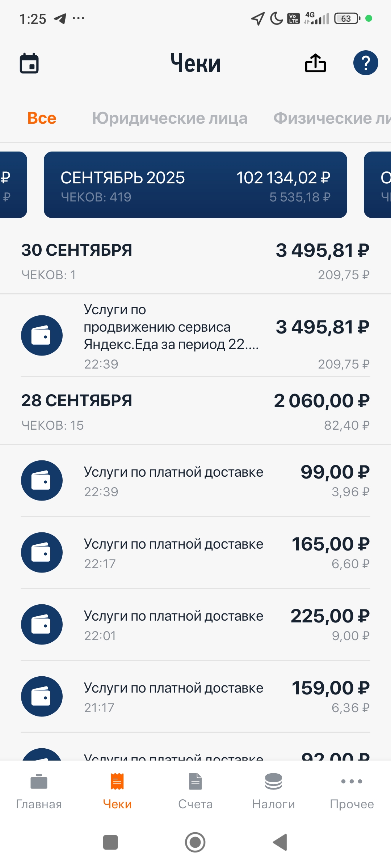391x868 pixels.
Task: Open the calendar date picker icon
Action: [x=29, y=63]
